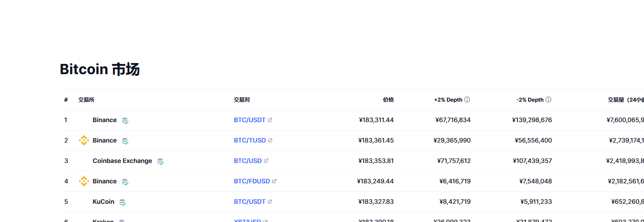Click the external link icon beside BTC/USD
The image size is (644, 222).
pos(266,161)
